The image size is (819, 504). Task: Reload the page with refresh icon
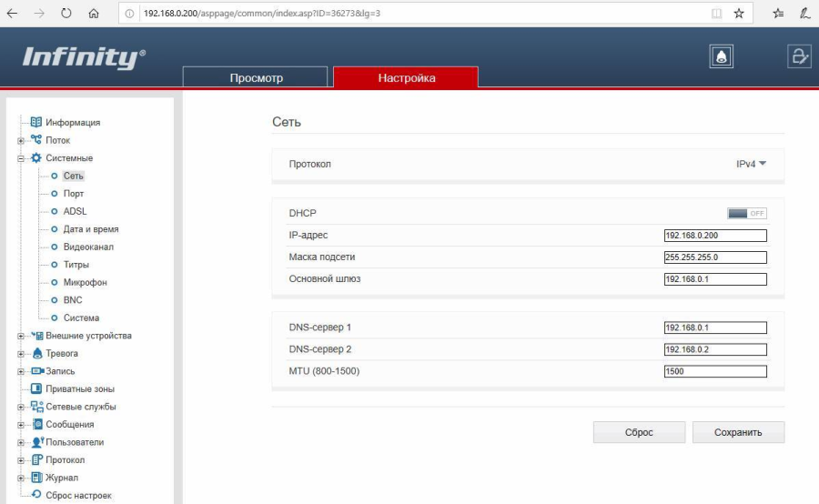tap(66, 13)
